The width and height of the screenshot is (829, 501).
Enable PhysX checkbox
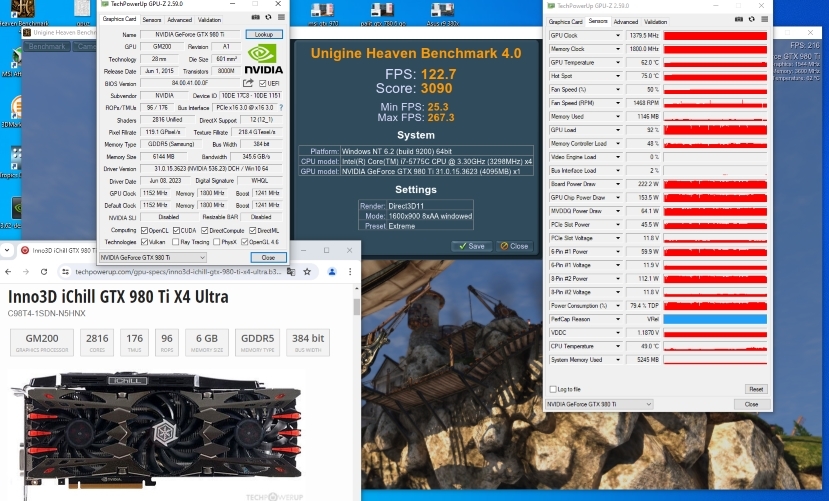pyautogui.click(x=217, y=242)
